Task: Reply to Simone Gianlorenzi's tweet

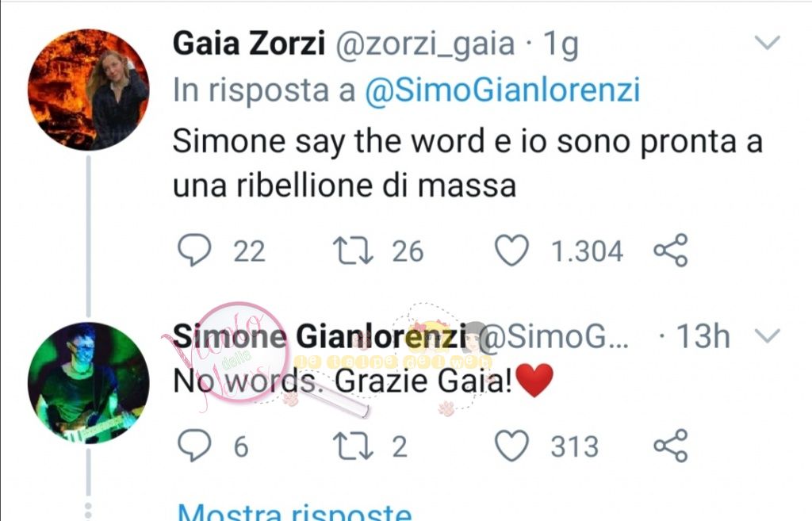Action: coord(194,446)
